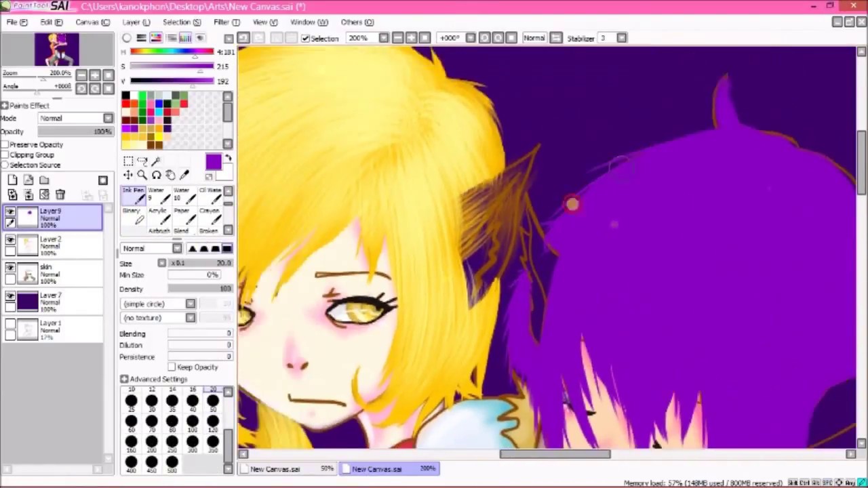868x488 pixels.
Task: Collapse the Paints Effect section
Action: point(5,106)
